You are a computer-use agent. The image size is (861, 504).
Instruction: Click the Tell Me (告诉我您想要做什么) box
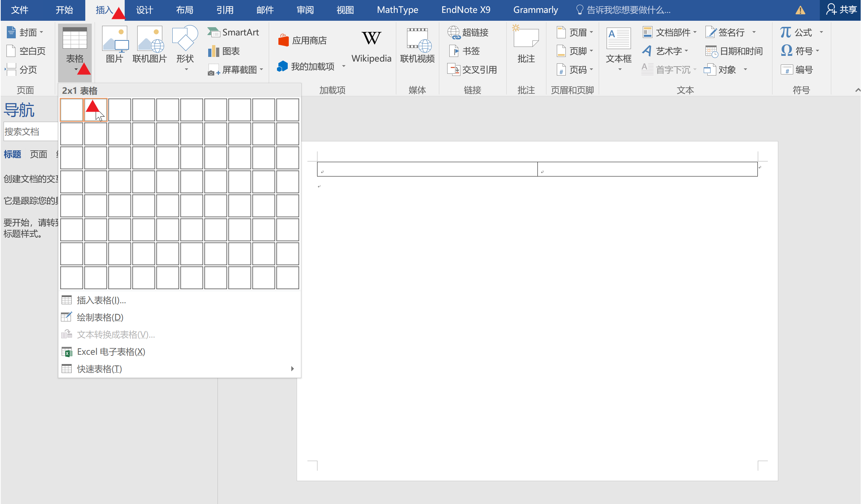click(623, 10)
